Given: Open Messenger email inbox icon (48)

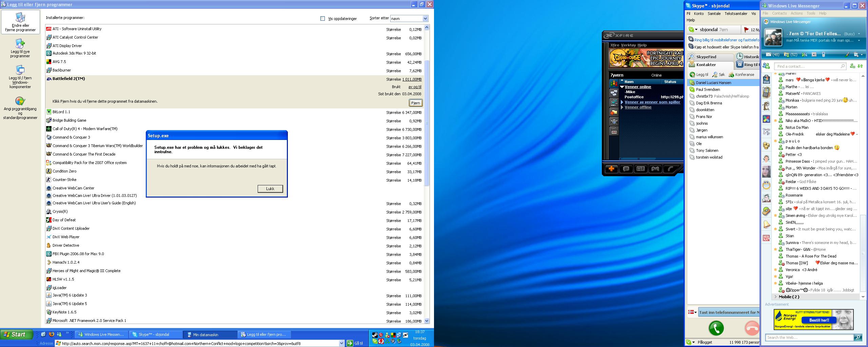Looking at the screenshot, I should [x=773, y=55].
